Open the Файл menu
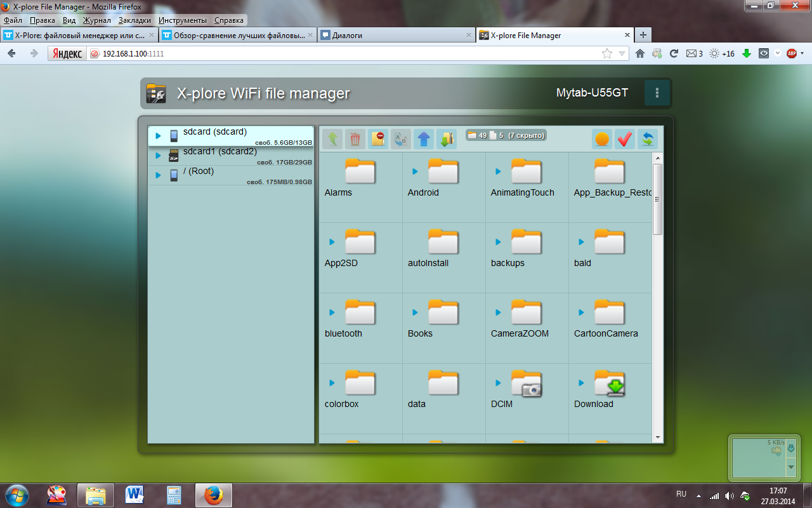Viewport: 812px width, 508px height. coord(13,20)
